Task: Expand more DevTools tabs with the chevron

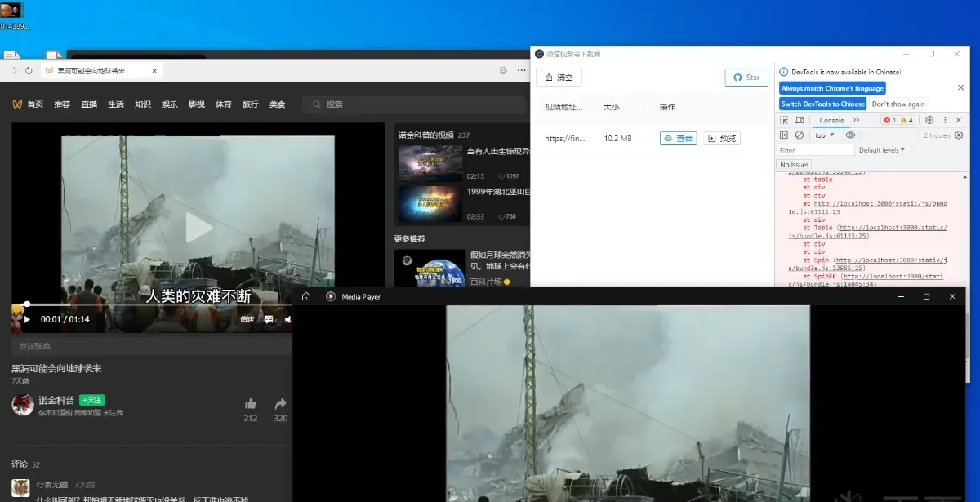Action: pyautogui.click(x=856, y=120)
